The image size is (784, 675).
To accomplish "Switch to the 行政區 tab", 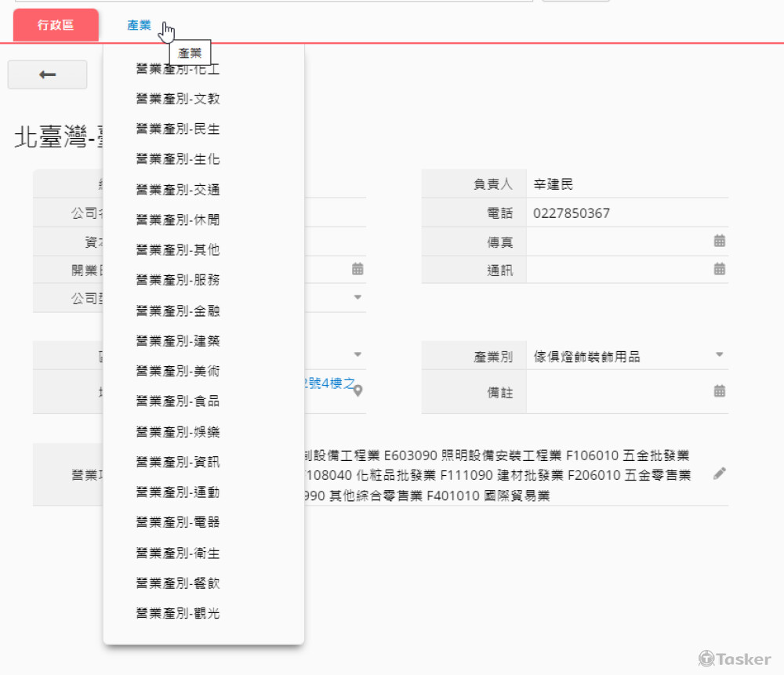I will 56,25.
